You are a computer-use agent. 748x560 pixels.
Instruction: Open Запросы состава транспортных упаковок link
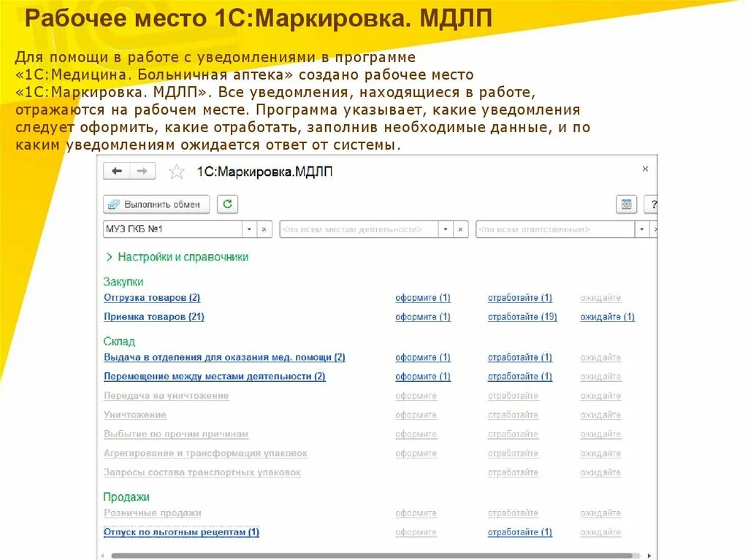202,472
